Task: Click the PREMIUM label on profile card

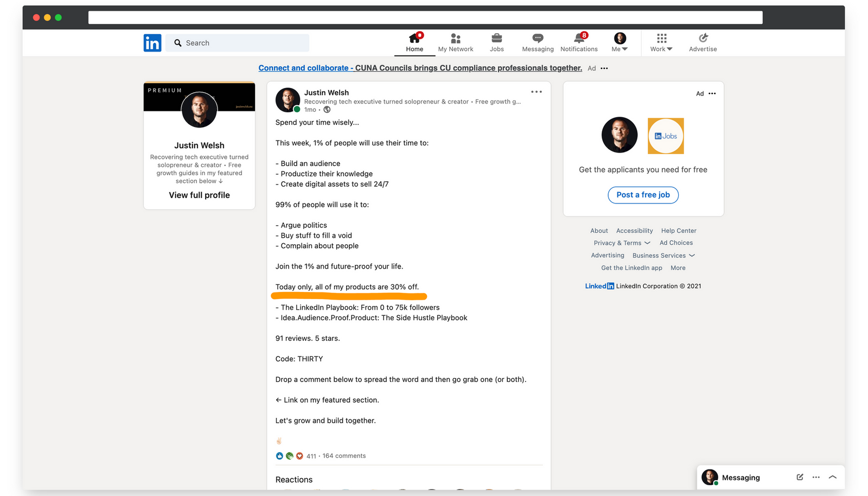Action: (165, 91)
